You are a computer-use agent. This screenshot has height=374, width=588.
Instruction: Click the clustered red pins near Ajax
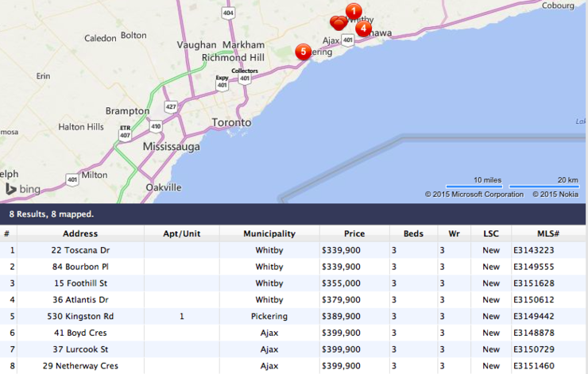click(x=338, y=23)
